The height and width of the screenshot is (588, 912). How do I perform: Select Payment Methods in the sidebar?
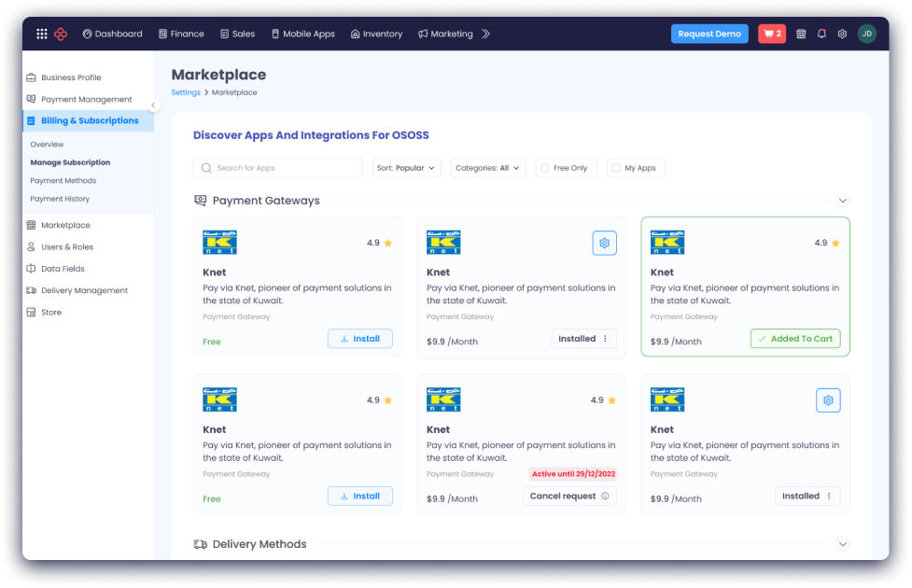tap(63, 181)
